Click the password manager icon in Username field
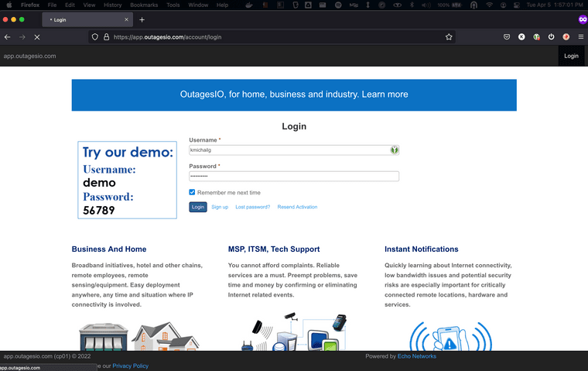588x371 pixels. pos(394,149)
